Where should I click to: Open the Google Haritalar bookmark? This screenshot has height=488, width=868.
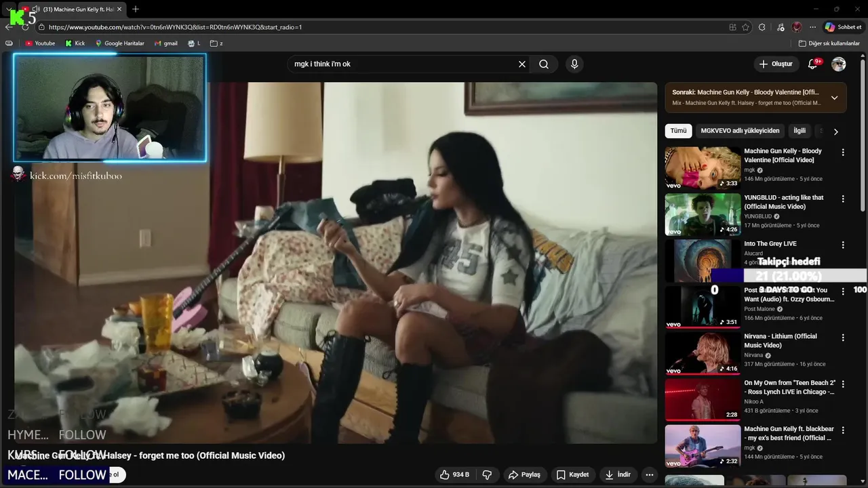coord(119,43)
